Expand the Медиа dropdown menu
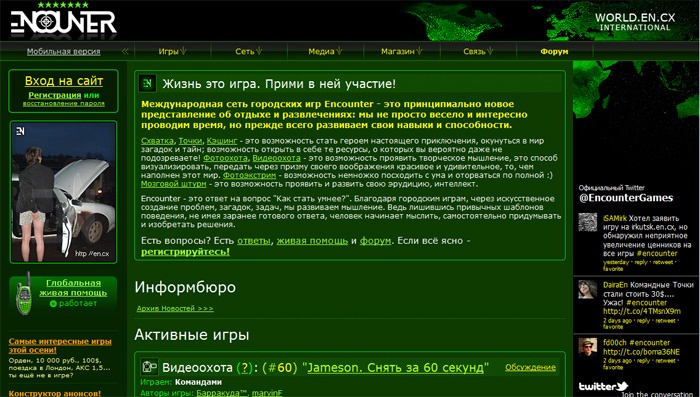The width and height of the screenshot is (700, 397). (x=325, y=51)
